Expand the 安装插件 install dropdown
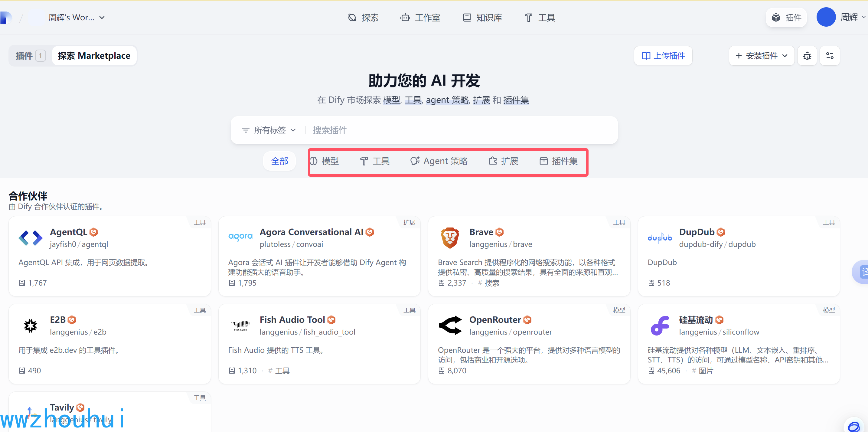868x432 pixels. [762, 56]
